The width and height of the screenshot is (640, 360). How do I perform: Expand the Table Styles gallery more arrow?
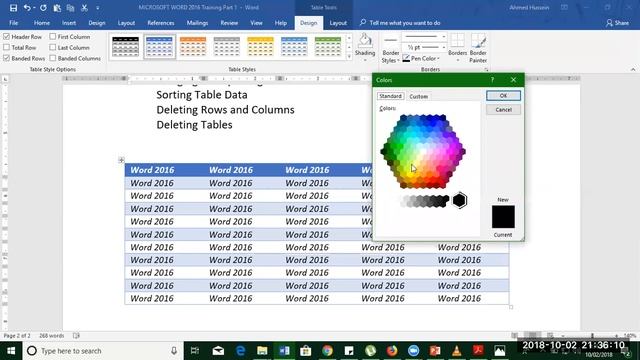point(349,58)
